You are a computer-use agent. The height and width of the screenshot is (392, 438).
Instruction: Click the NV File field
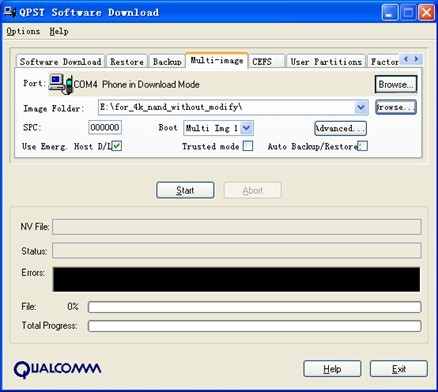click(x=237, y=227)
